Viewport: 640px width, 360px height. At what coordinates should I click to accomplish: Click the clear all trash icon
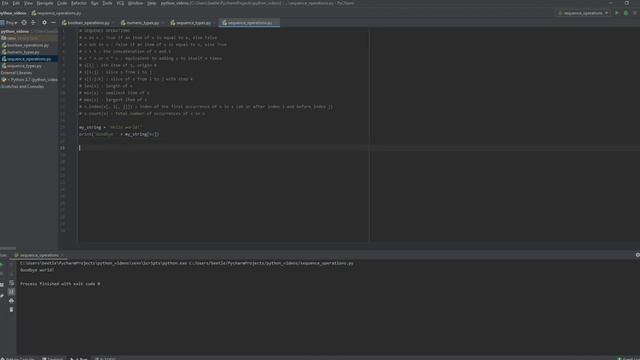tap(11, 310)
